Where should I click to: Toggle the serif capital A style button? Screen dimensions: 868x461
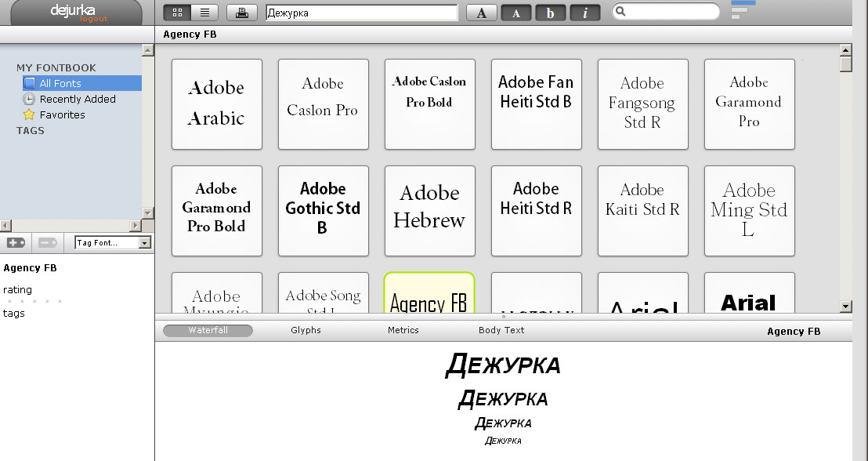pos(482,13)
